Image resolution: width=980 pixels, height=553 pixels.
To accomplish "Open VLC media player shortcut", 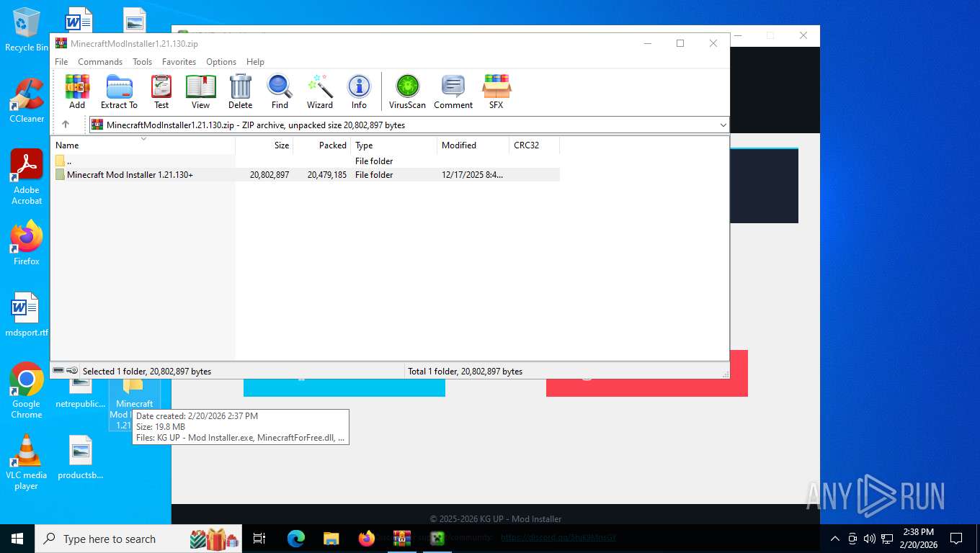I will point(27,462).
